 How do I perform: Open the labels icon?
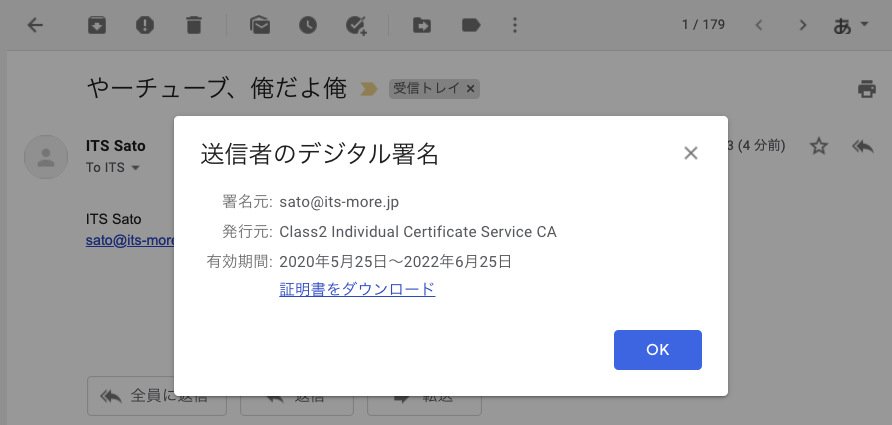click(x=470, y=25)
